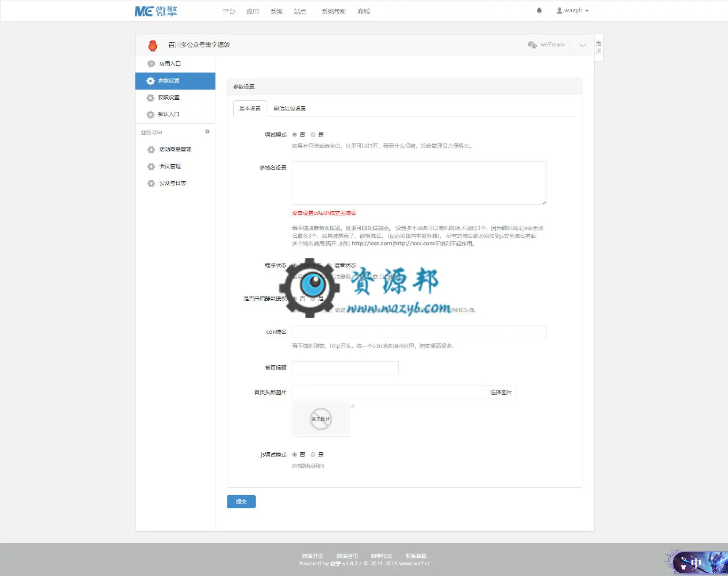
Task: Open 微信应用 footer link
Action: tap(347, 556)
